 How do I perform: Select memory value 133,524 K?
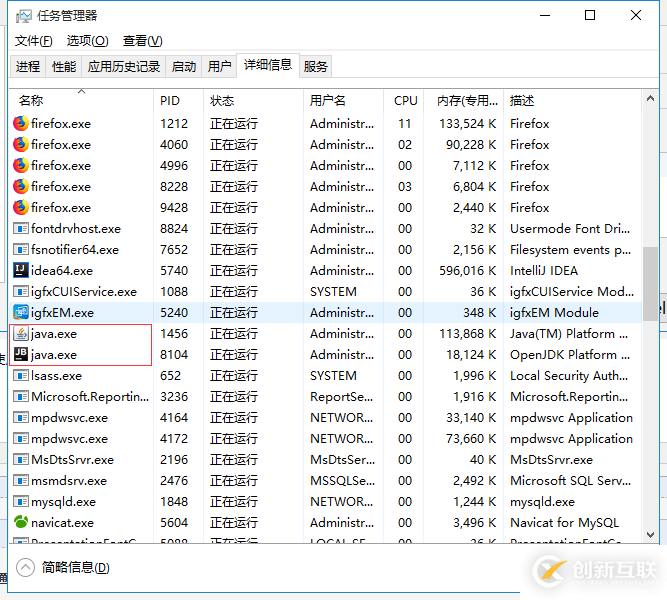tap(467, 124)
